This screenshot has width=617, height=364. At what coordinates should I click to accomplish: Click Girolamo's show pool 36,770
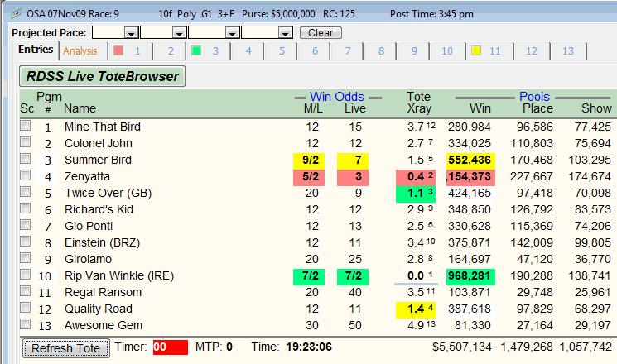coord(593,260)
